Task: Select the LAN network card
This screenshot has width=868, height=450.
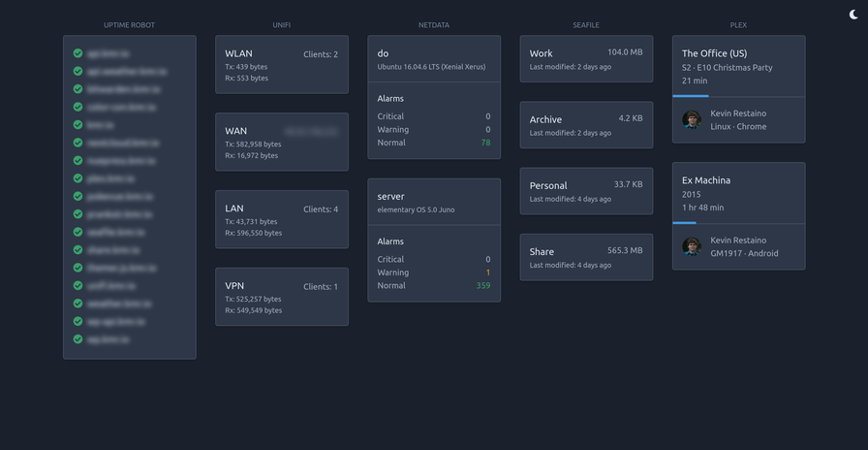Action: click(x=281, y=219)
